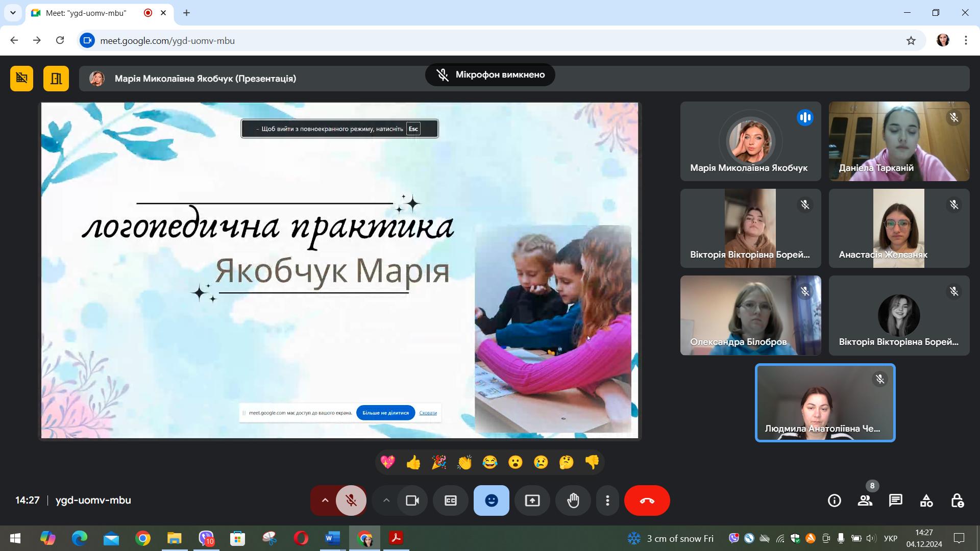
Task: Open more options three-dot menu
Action: 607,500
